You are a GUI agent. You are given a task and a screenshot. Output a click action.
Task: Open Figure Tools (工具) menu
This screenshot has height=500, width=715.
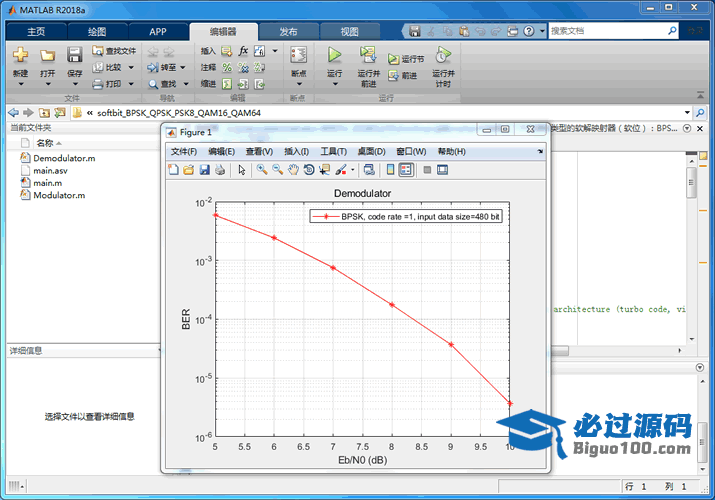[x=333, y=151]
